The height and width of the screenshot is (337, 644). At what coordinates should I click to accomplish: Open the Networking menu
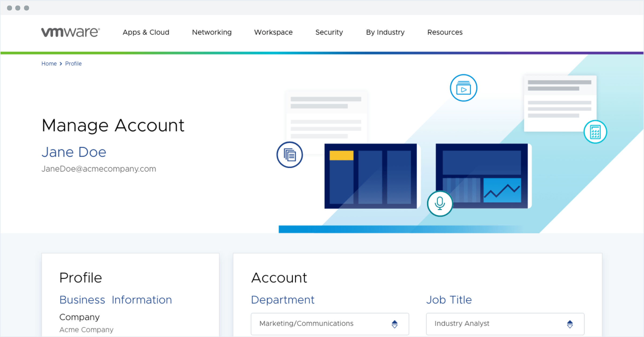(212, 32)
